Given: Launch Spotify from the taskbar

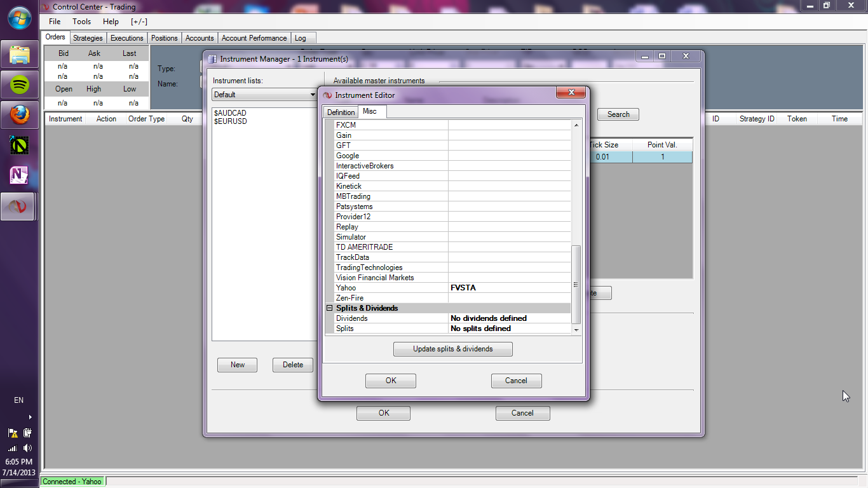Looking at the screenshot, I should (19, 85).
